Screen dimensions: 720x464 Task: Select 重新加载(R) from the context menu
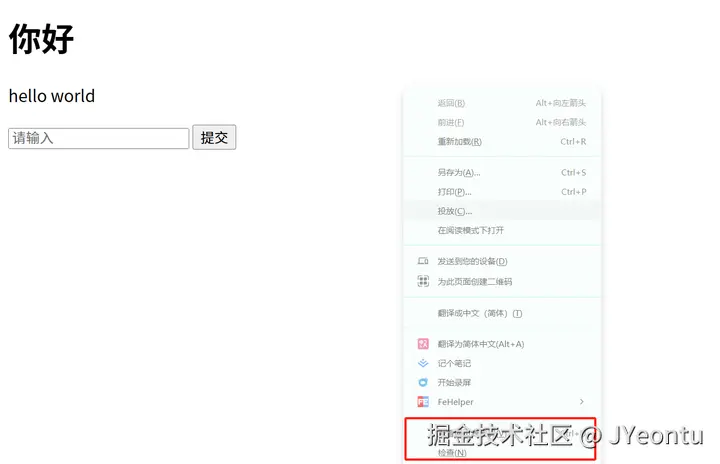[502, 141]
